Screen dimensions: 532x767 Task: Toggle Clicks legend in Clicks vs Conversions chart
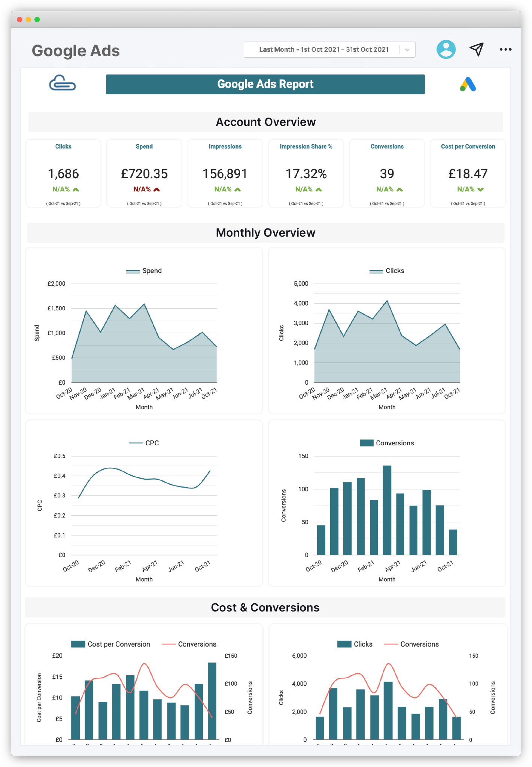tap(355, 644)
